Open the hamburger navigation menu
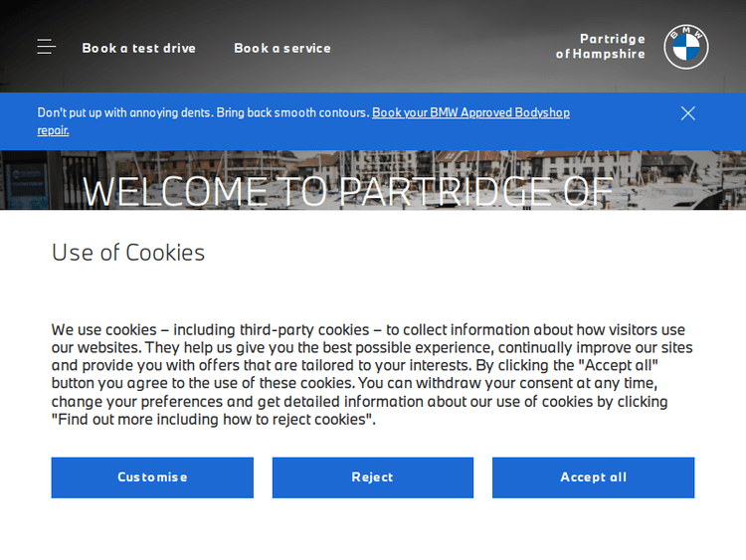The image size is (746, 560). [46, 47]
